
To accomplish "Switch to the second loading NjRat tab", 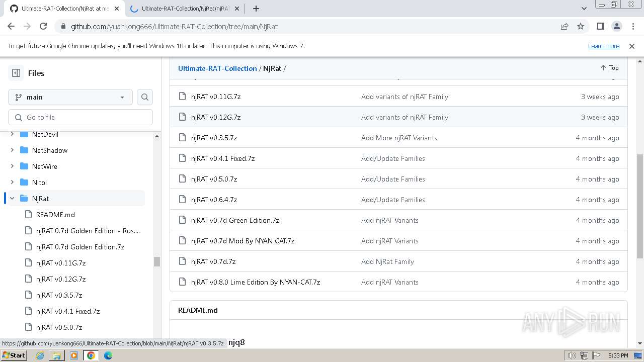I will (x=184, y=9).
